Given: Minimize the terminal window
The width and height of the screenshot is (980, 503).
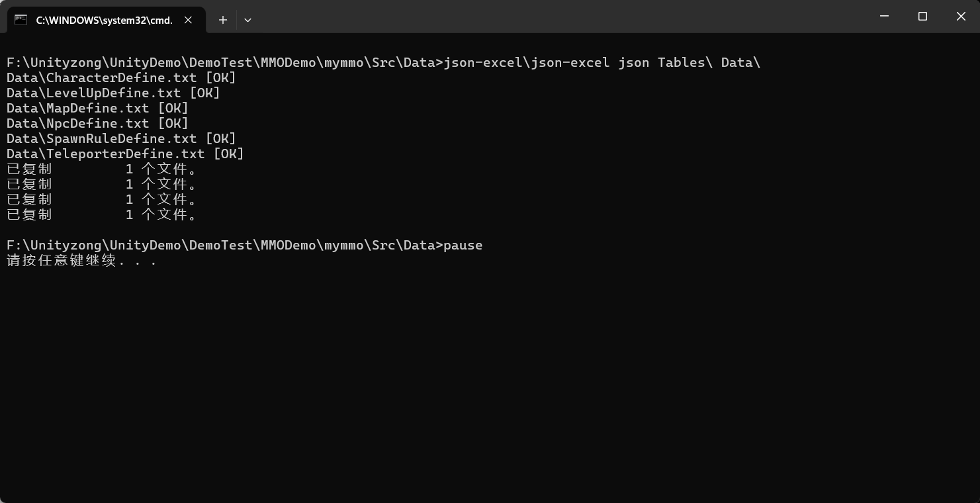Looking at the screenshot, I should [884, 16].
